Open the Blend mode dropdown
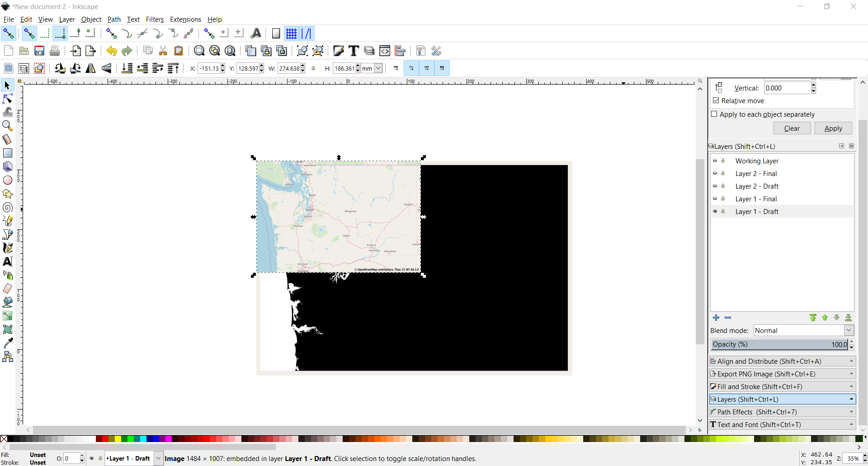Viewport: 868px width, 466px height. click(803, 331)
